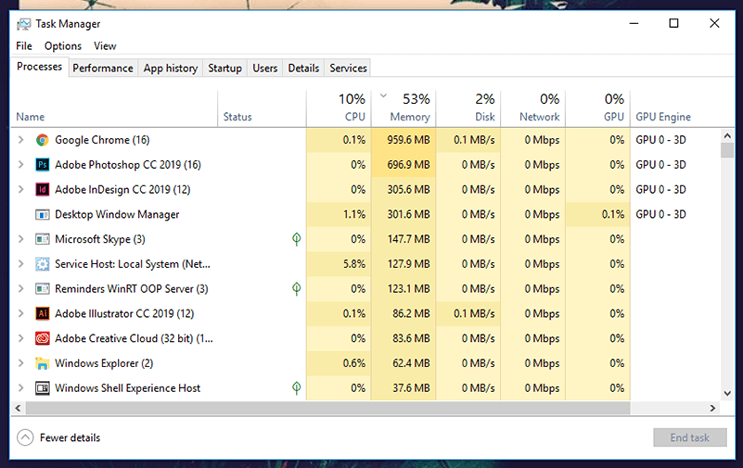Click the Fewer details link
Viewport: 743px width, 468px height.
coord(70,438)
